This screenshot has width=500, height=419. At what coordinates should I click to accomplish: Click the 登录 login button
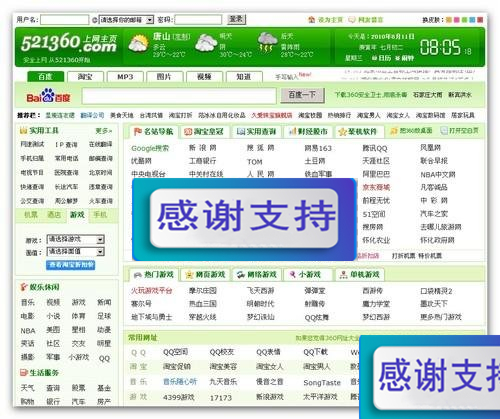pos(236,19)
